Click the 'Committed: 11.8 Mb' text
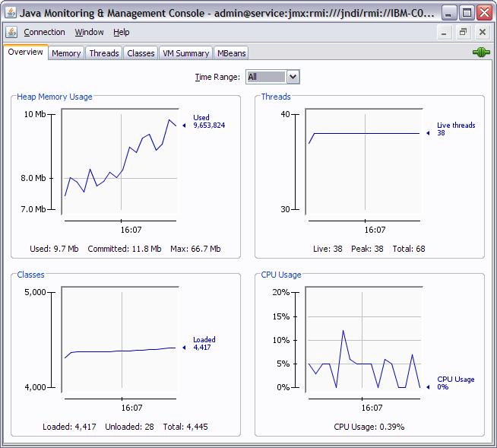Screen dimensions: 497x448 click(125, 249)
